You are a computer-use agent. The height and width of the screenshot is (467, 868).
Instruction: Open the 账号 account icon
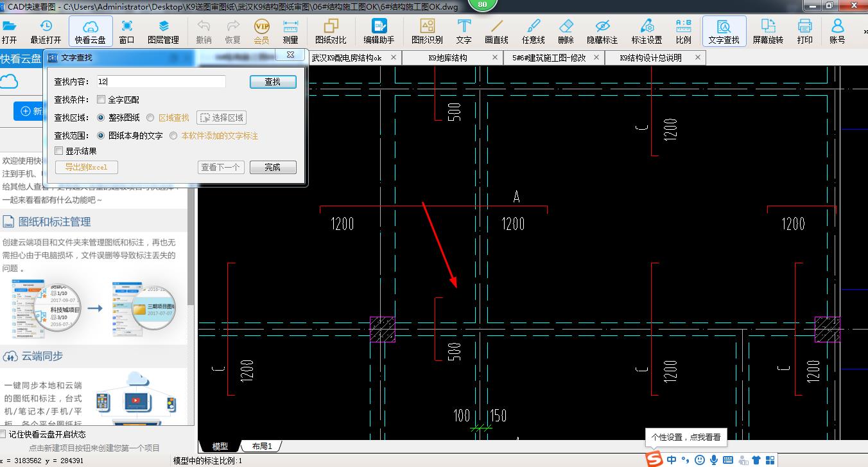[x=837, y=31]
